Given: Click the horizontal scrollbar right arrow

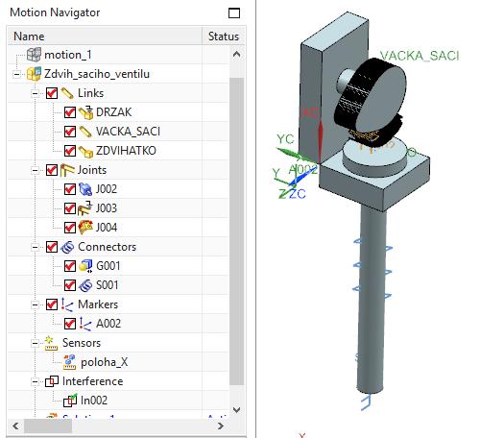Looking at the screenshot, I should click(x=221, y=426).
